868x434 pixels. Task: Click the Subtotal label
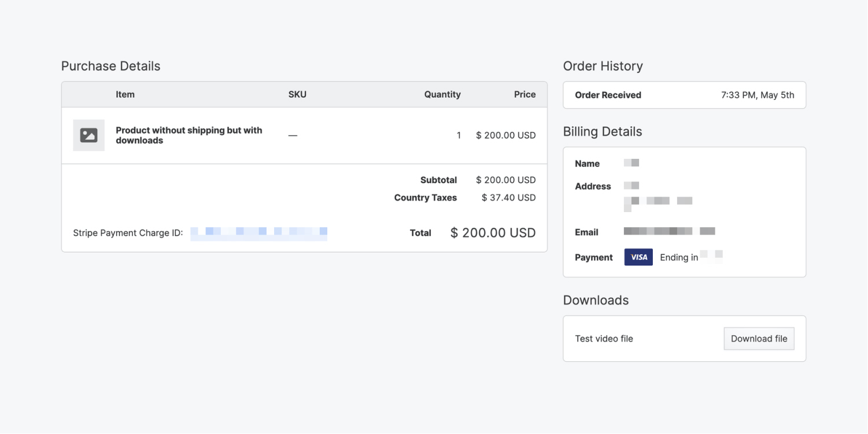pos(438,180)
